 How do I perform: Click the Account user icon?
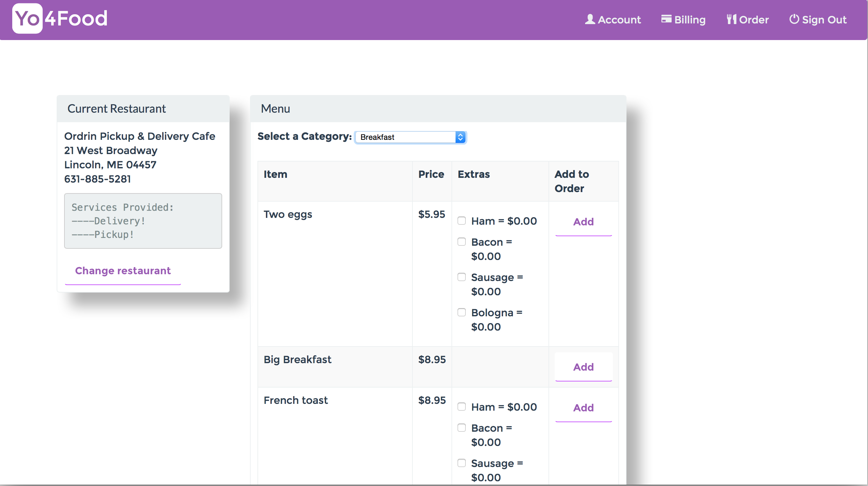pos(590,19)
